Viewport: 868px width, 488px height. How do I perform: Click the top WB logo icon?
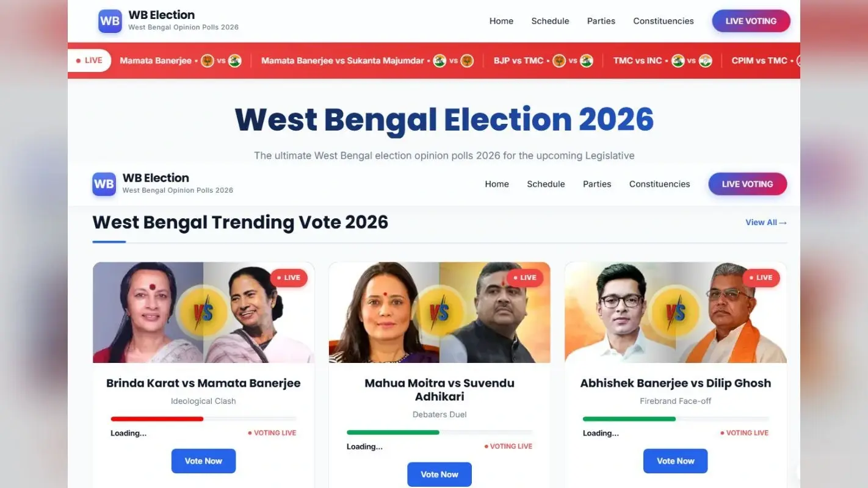(x=110, y=21)
